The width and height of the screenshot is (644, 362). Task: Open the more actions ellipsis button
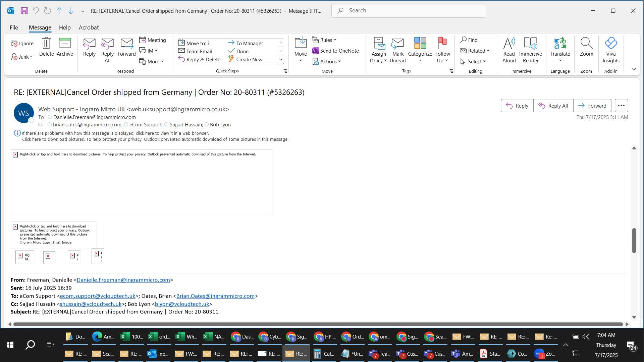pyautogui.click(x=621, y=106)
